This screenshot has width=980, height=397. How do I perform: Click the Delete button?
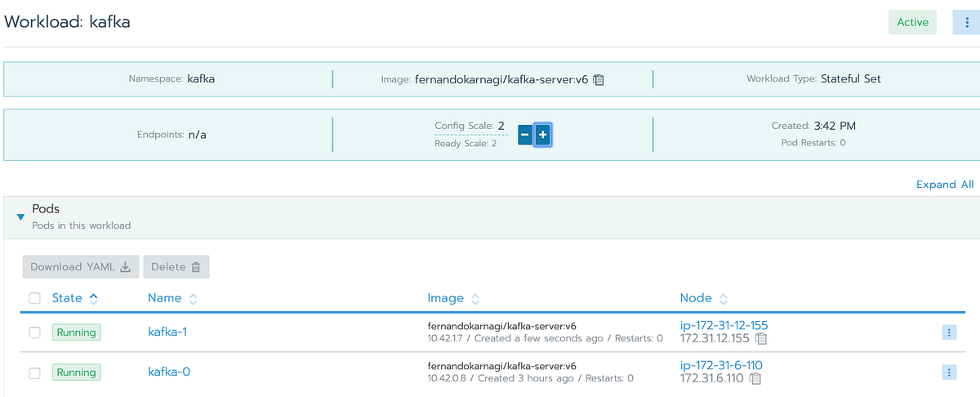coord(176,266)
